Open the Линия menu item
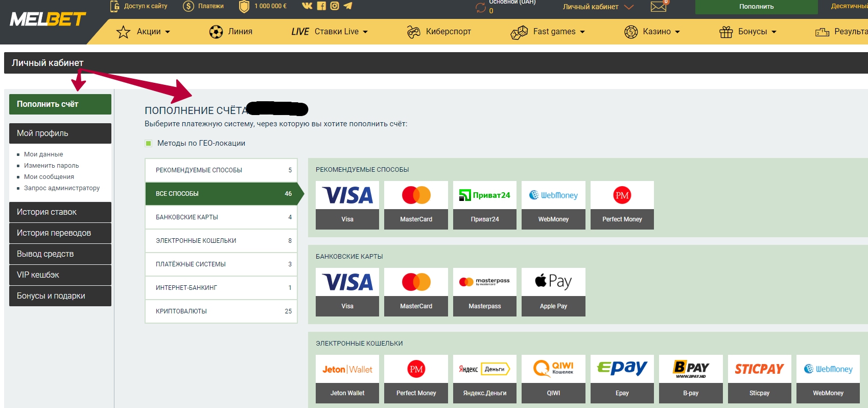The image size is (868, 408). 231,32
